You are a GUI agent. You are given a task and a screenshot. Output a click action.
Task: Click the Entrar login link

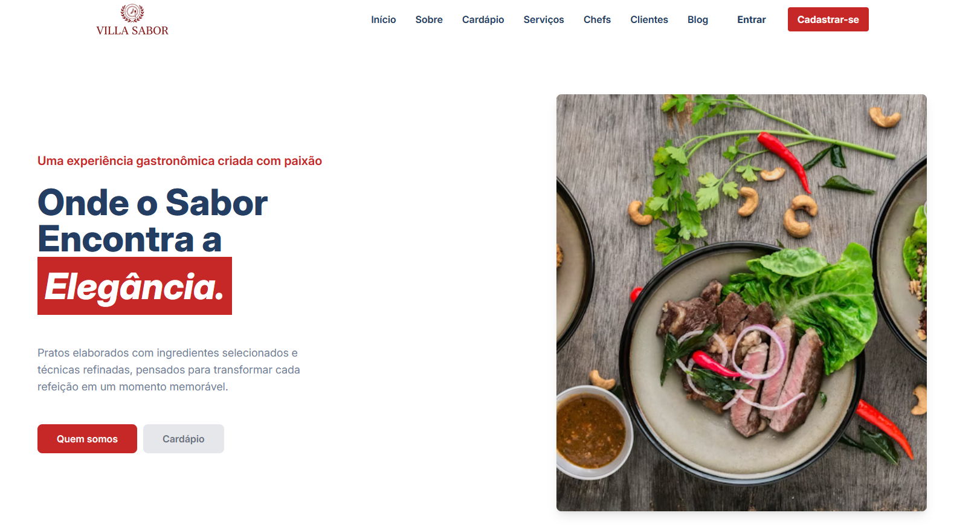(751, 19)
